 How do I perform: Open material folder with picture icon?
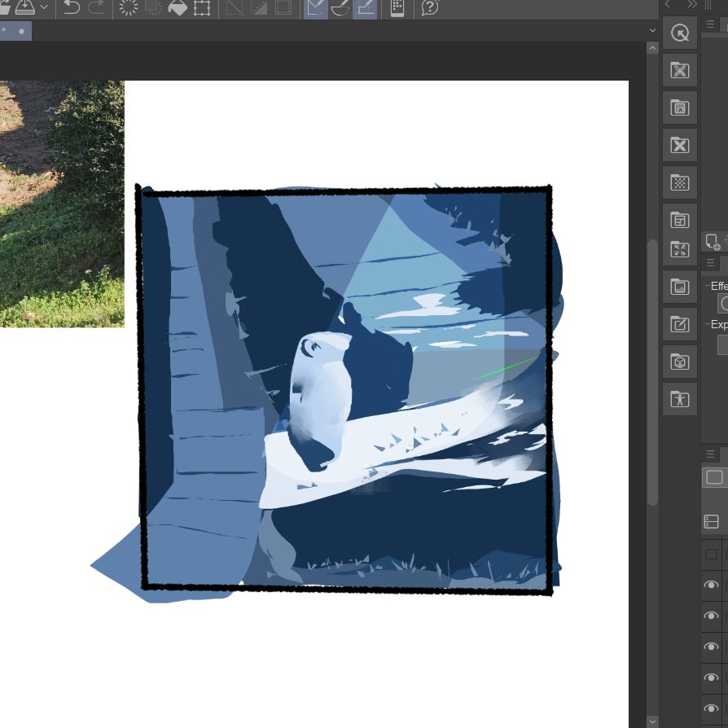click(680, 287)
